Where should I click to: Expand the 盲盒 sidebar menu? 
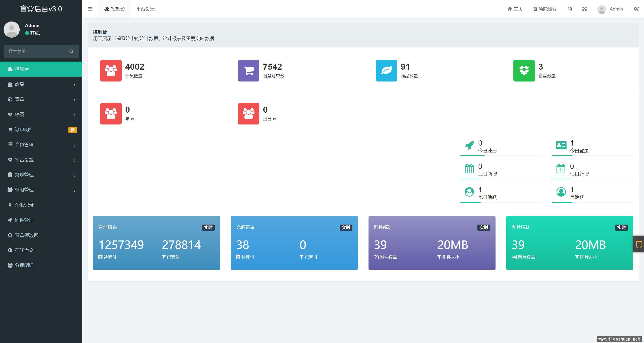pos(41,99)
